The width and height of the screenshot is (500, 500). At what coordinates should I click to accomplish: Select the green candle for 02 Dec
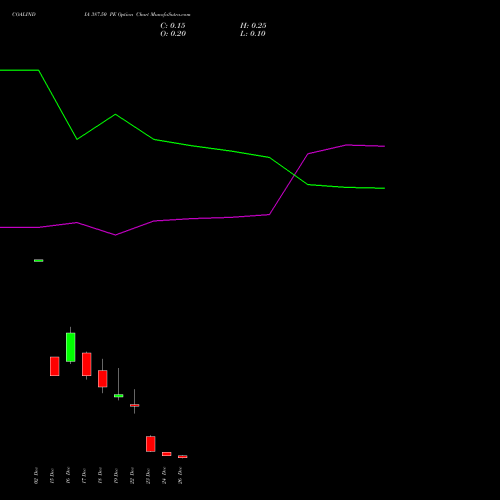click(39, 261)
